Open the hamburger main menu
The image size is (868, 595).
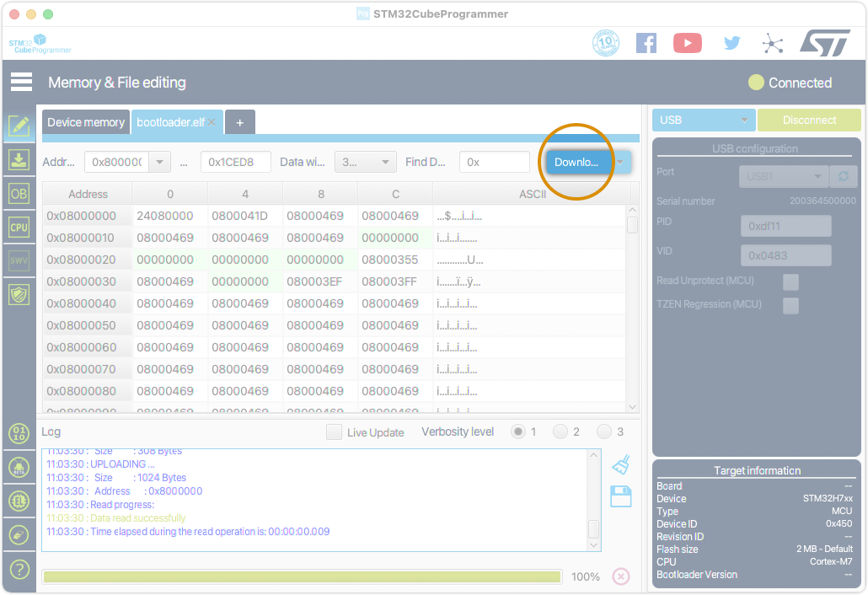click(21, 82)
